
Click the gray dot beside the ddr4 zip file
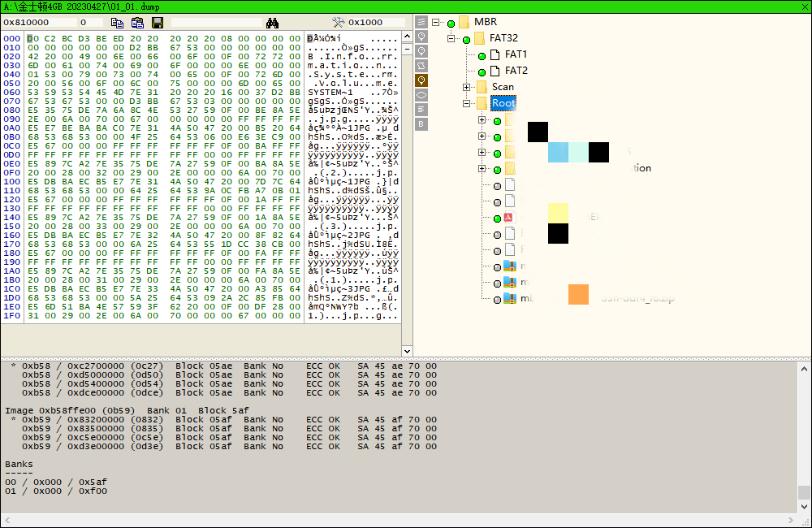tap(497, 300)
